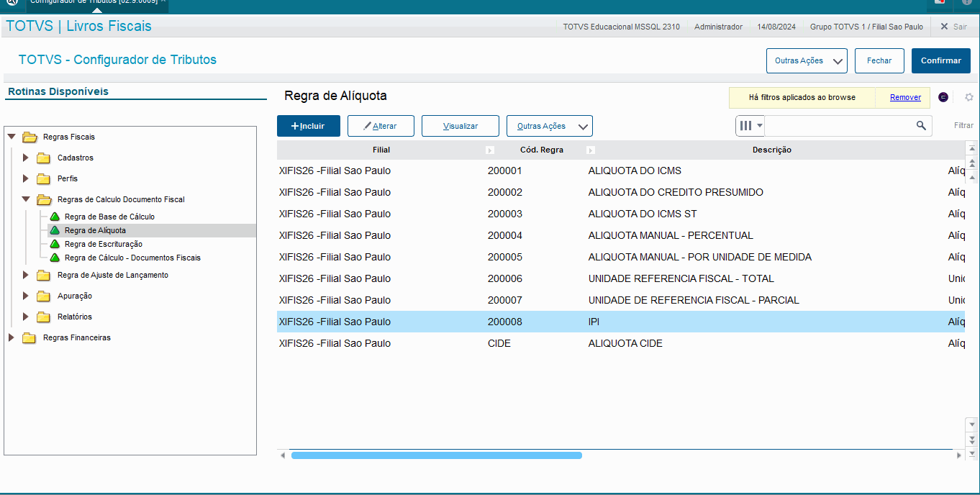980x495 pixels.
Task: Open the browse settings gear icon
Action: [968, 97]
